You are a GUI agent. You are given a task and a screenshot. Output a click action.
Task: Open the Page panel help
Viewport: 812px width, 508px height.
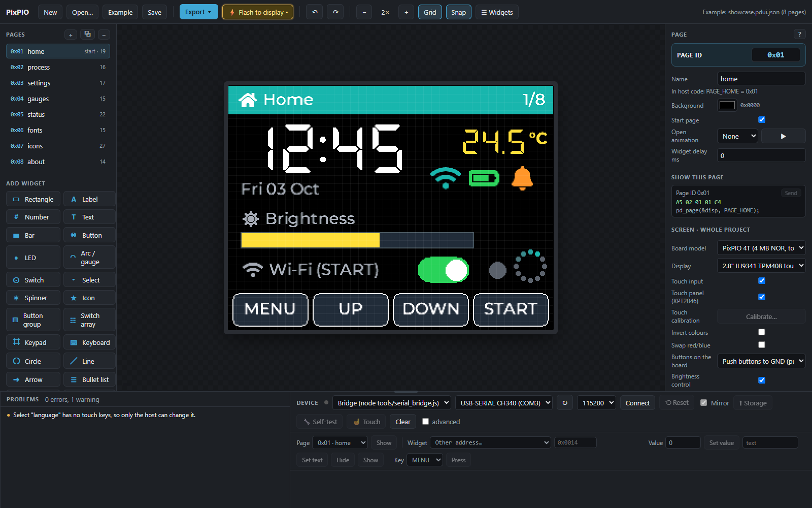799,35
